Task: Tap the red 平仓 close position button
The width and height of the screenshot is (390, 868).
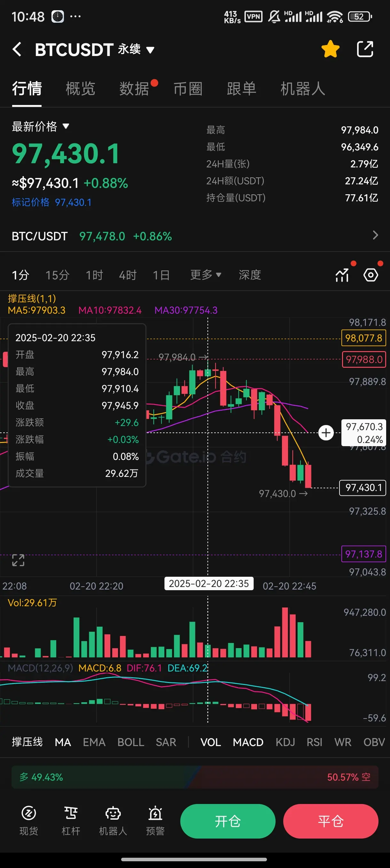Action: 331,821
